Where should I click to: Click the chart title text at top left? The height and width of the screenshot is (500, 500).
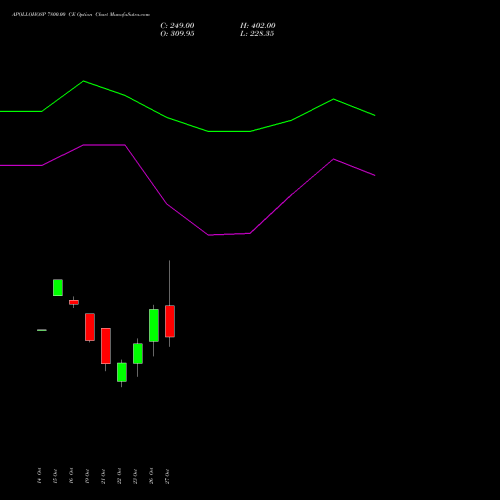coord(81,15)
